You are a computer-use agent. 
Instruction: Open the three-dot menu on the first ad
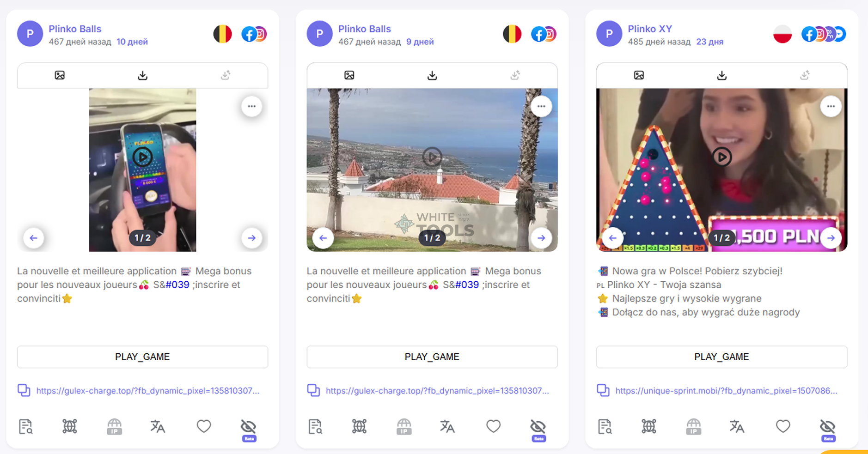point(251,107)
